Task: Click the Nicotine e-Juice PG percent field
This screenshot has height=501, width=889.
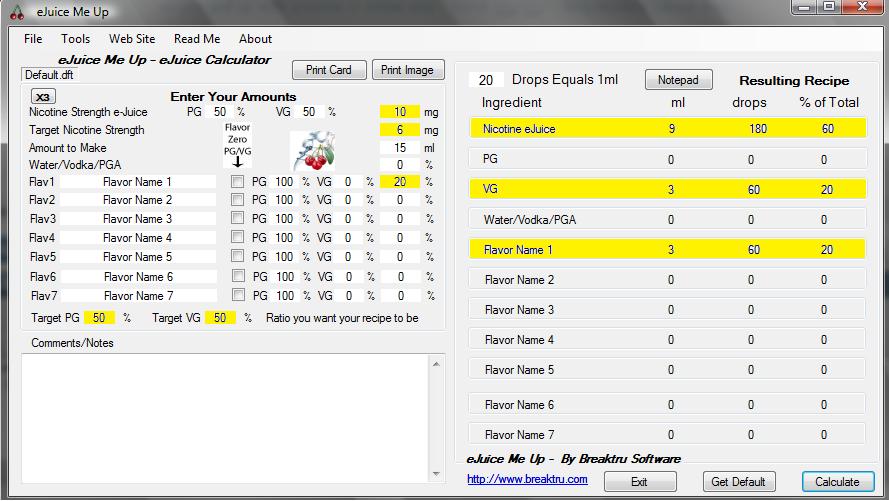Action: click(220, 112)
